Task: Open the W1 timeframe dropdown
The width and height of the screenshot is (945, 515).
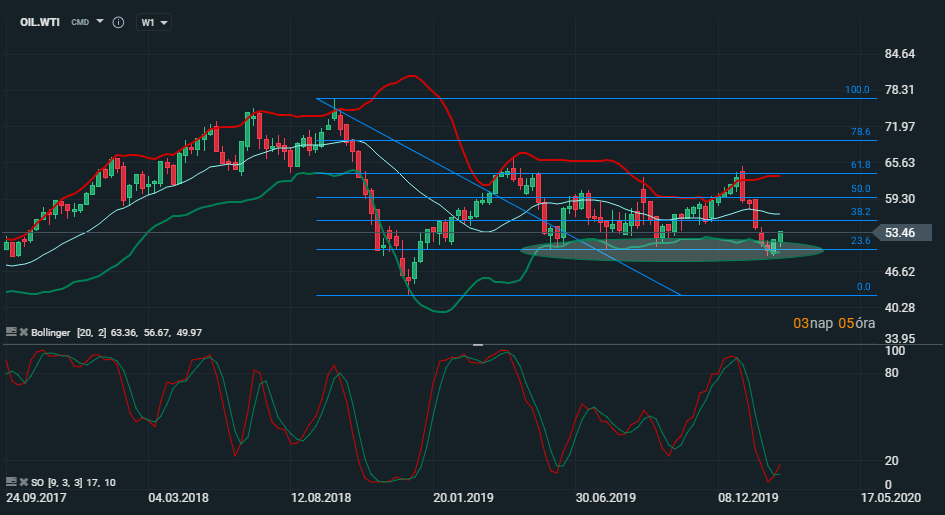Action: point(151,22)
